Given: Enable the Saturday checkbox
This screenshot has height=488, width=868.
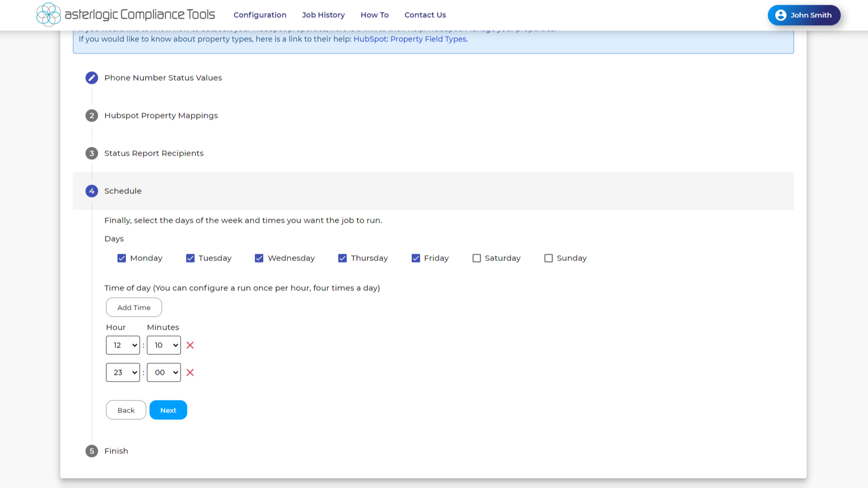Looking at the screenshot, I should pyautogui.click(x=477, y=258).
